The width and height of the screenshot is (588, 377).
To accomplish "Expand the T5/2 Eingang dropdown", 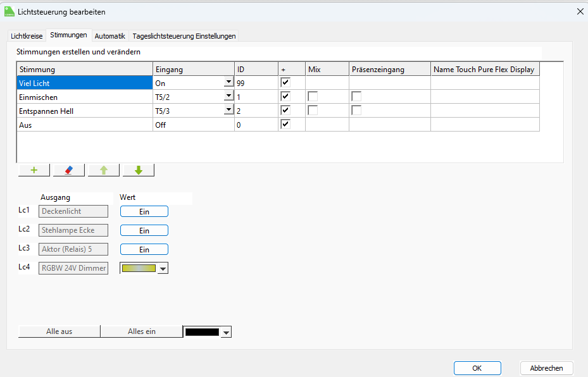I will coord(228,96).
